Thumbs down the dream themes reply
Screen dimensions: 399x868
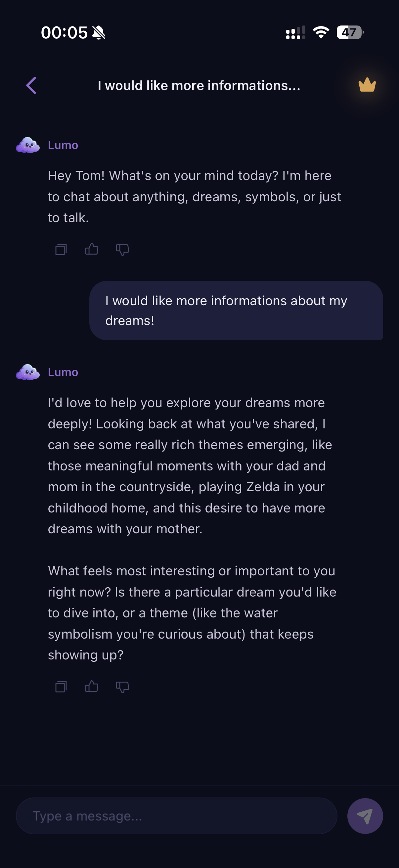(x=122, y=687)
